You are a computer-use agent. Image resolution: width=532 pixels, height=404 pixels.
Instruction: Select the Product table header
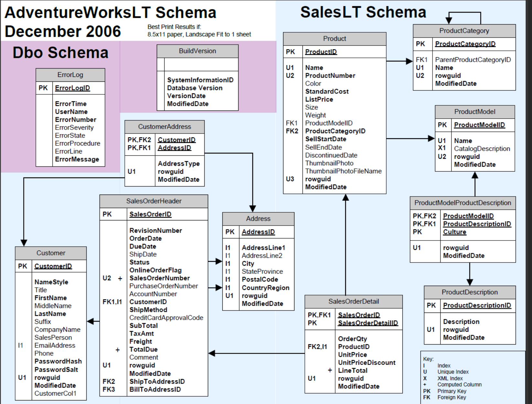coord(335,38)
